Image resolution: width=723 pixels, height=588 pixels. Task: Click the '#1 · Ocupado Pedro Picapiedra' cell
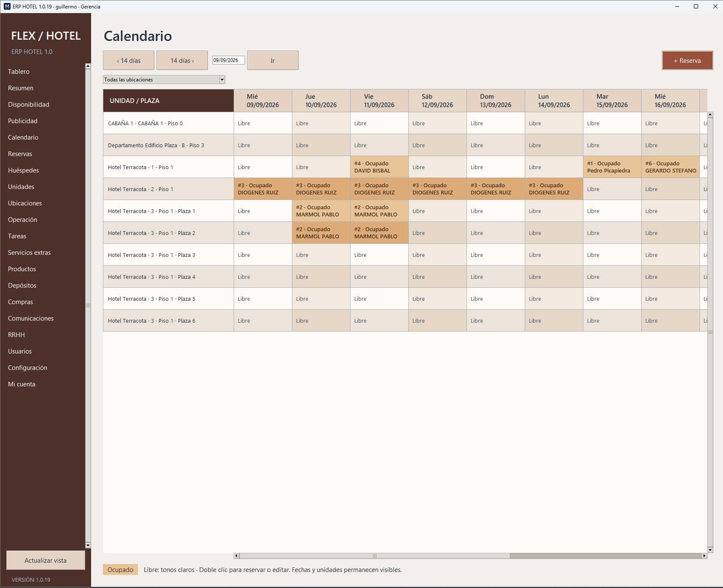[612, 167]
